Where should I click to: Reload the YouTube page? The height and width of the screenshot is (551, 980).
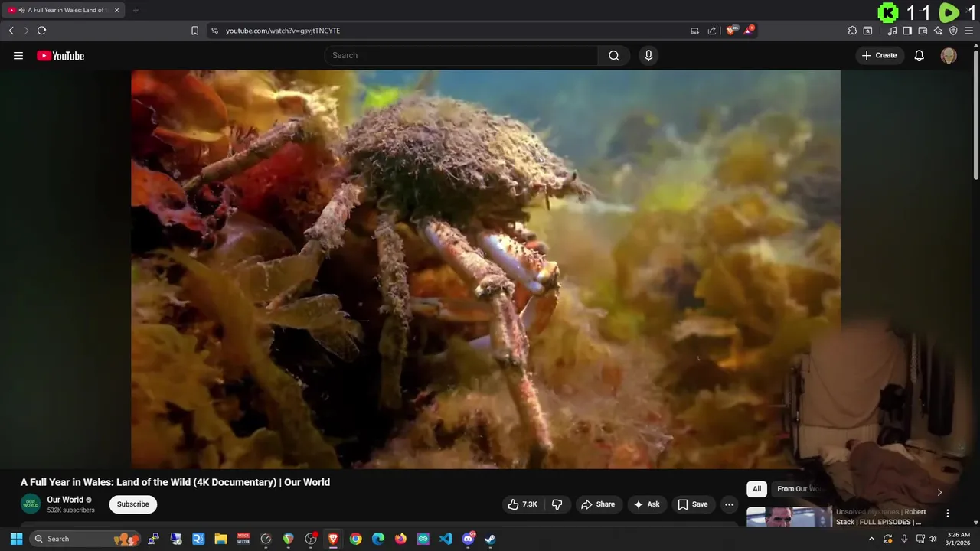(x=41, y=31)
